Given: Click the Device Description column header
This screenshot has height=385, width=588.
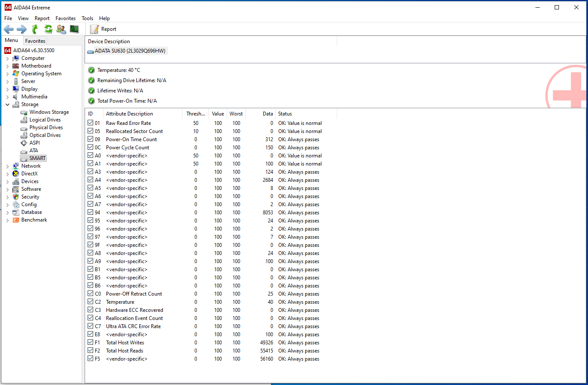Looking at the screenshot, I should (x=211, y=41).
